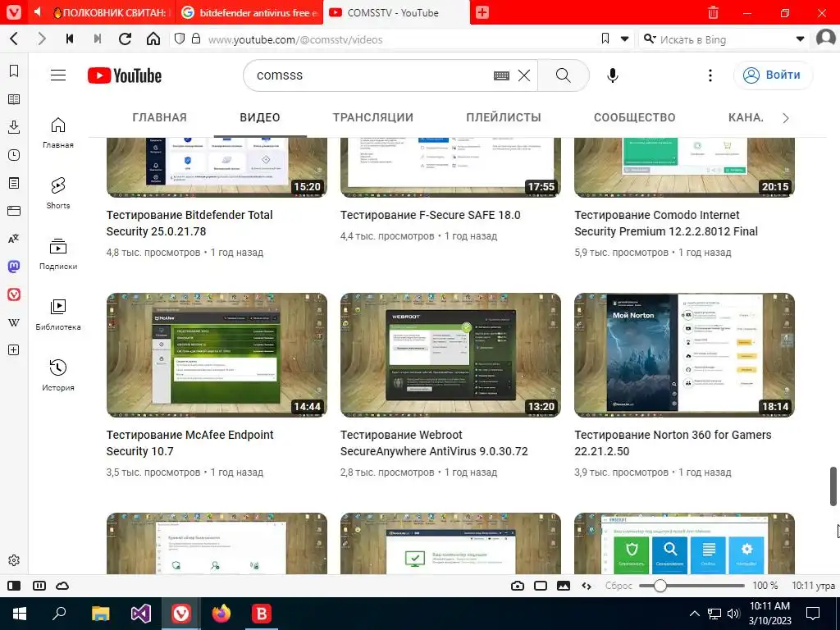This screenshot has width=840, height=630.
Task: Open Тестирование Comodo Internet Security video title
Action: pos(666,223)
